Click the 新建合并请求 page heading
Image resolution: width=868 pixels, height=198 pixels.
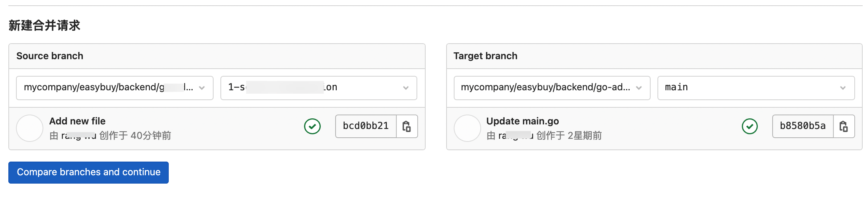click(x=44, y=25)
